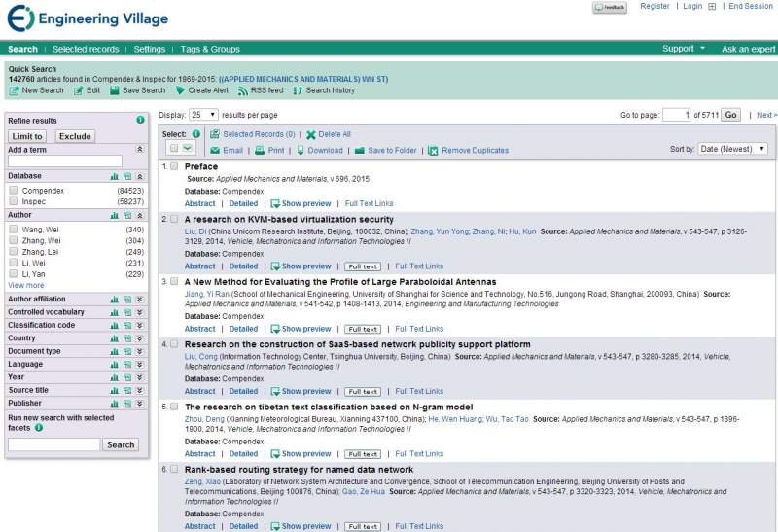
Task: Click the Feedback button
Action: point(610,8)
